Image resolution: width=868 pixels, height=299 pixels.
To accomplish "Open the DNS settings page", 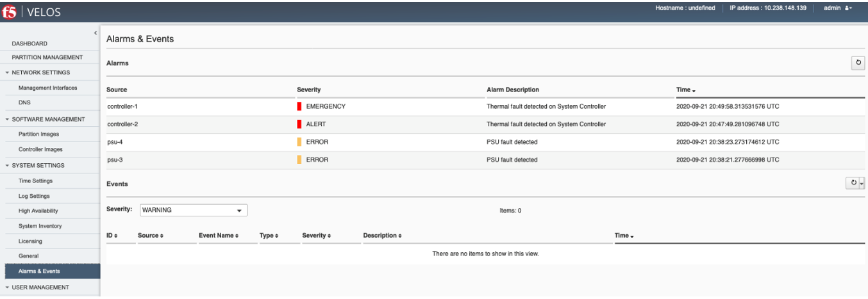I will (x=24, y=102).
